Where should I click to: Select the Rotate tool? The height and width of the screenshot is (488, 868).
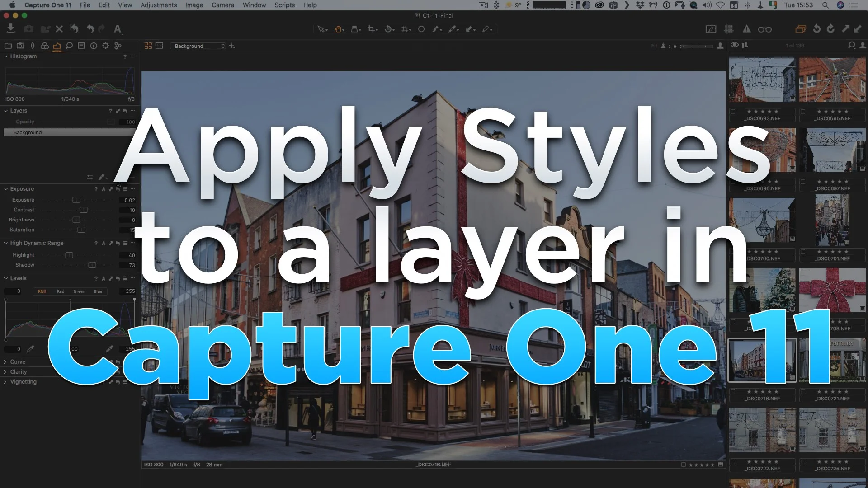(389, 28)
